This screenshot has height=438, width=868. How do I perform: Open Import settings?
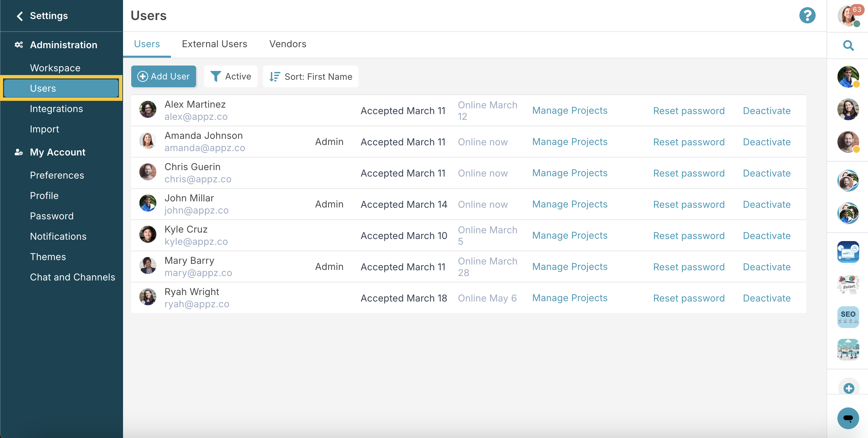45,129
